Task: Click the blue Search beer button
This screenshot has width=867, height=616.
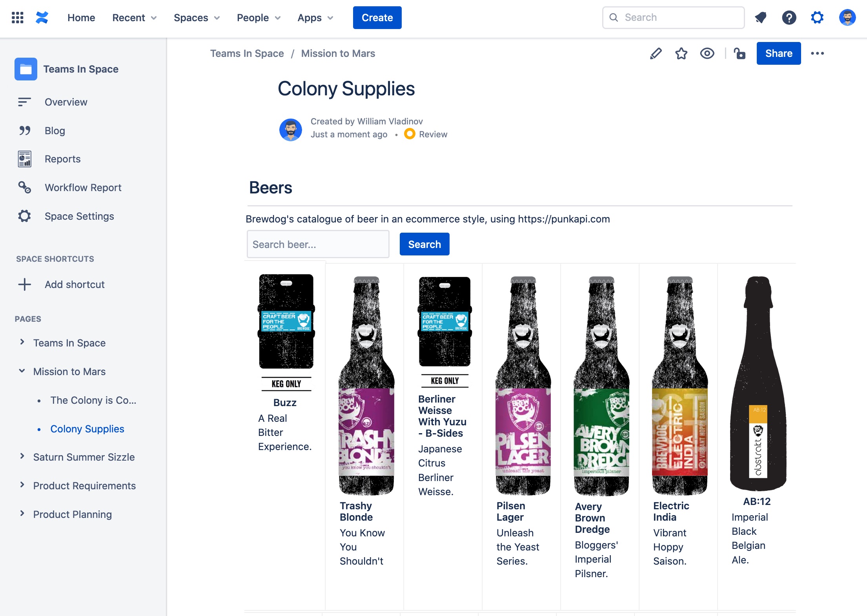Action: coord(424,244)
